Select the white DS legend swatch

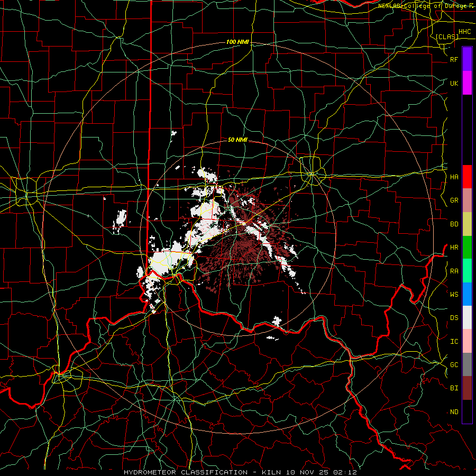point(467,317)
